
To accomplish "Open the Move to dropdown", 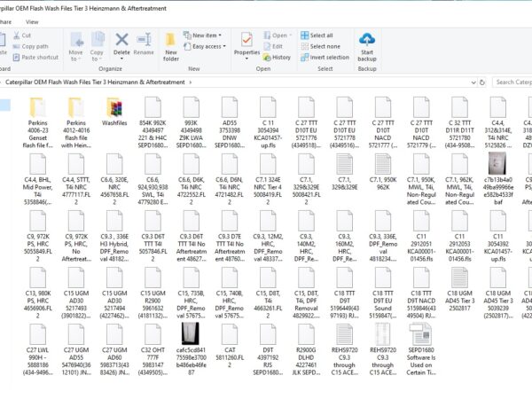I will click(75, 46).
